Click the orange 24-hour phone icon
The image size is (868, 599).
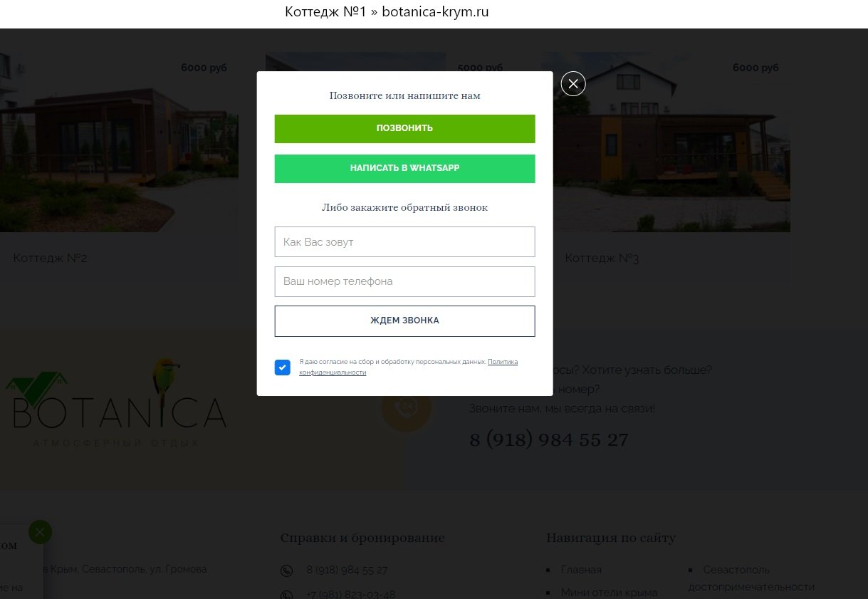pos(407,407)
